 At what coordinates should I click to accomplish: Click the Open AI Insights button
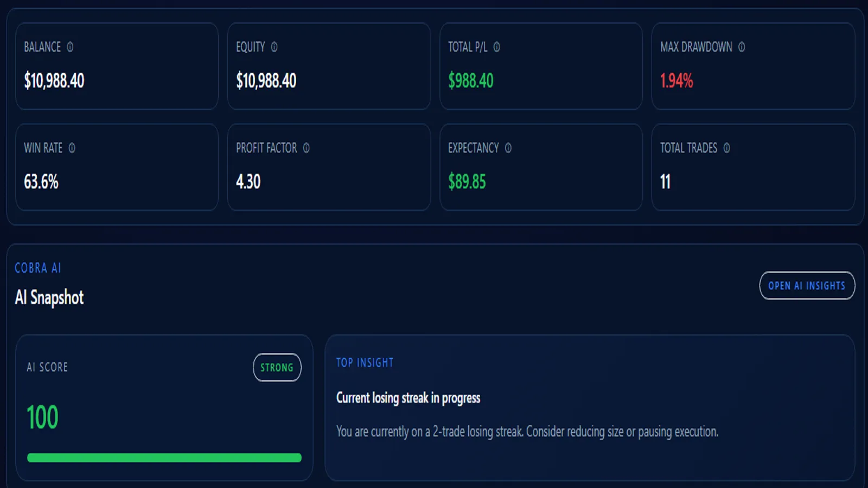click(x=807, y=286)
